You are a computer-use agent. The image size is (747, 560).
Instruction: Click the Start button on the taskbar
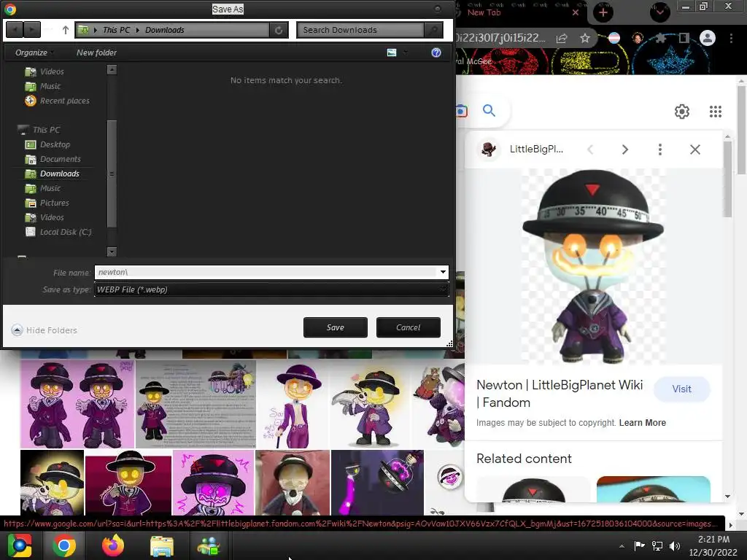(x=20, y=545)
